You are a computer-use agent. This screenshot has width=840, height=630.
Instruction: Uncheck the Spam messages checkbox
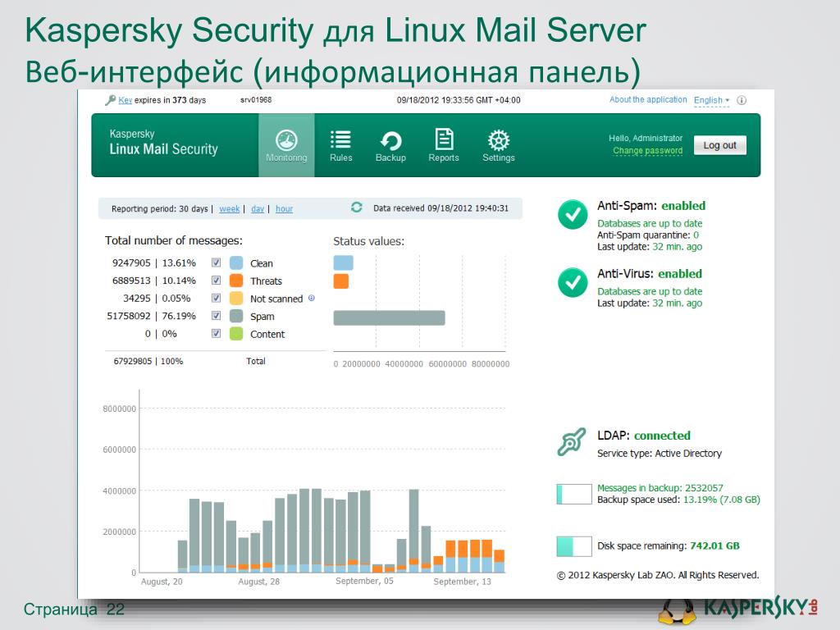coord(216,316)
